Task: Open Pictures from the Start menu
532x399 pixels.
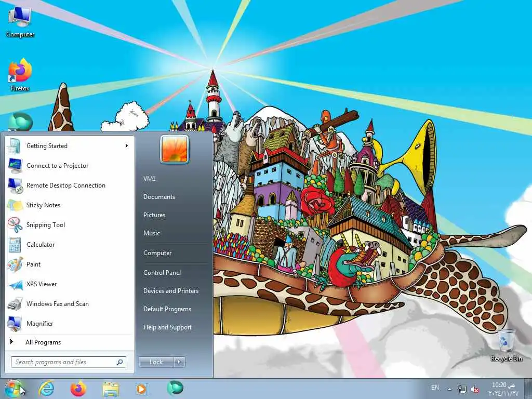Action: click(x=154, y=215)
